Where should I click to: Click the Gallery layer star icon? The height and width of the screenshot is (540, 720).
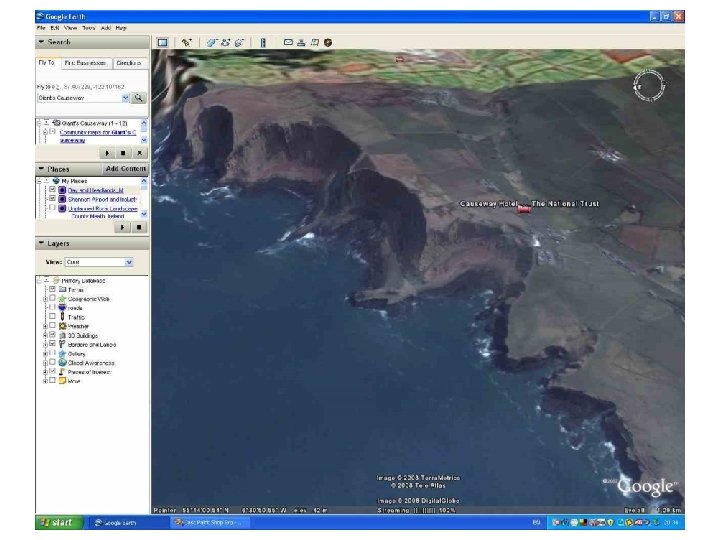[x=62, y=354]
